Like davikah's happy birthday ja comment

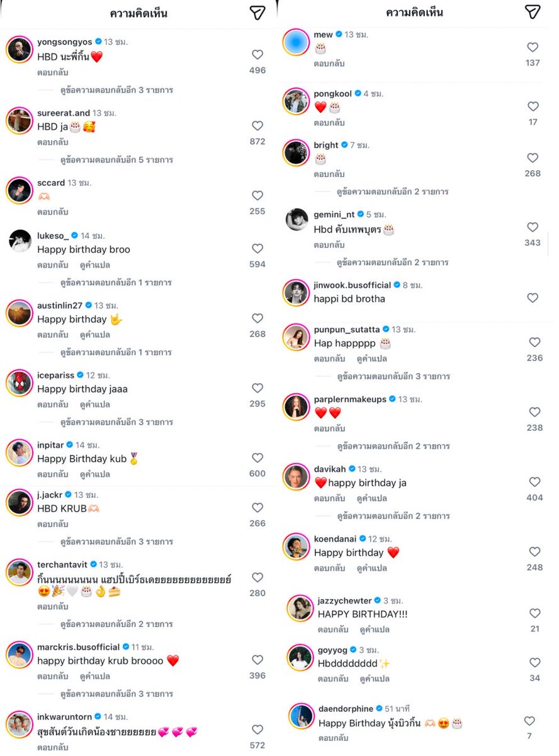534,482
